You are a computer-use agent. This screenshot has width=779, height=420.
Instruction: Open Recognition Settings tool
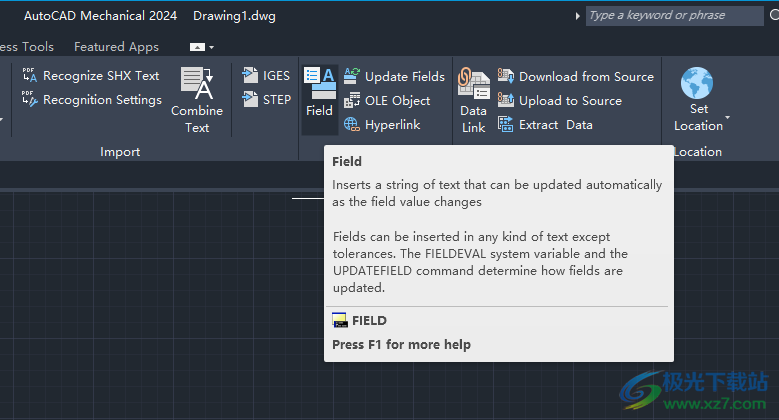pos(92,99)
